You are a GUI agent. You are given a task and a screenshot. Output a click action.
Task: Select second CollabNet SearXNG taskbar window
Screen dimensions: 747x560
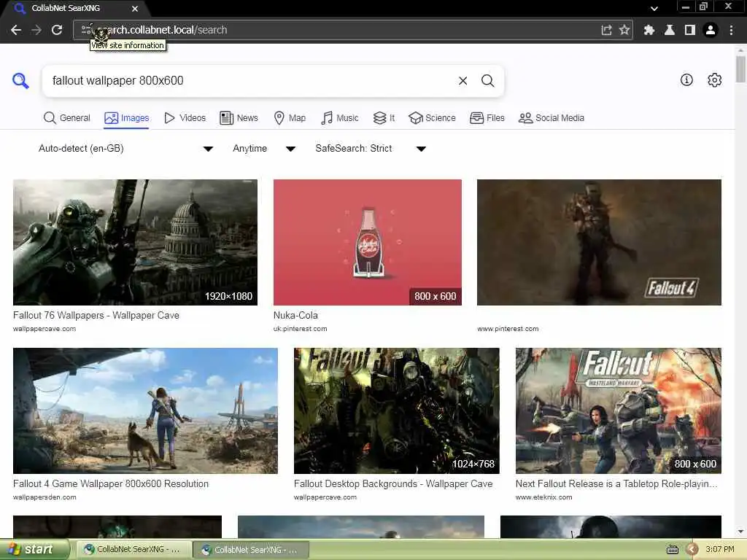[251, 550]
